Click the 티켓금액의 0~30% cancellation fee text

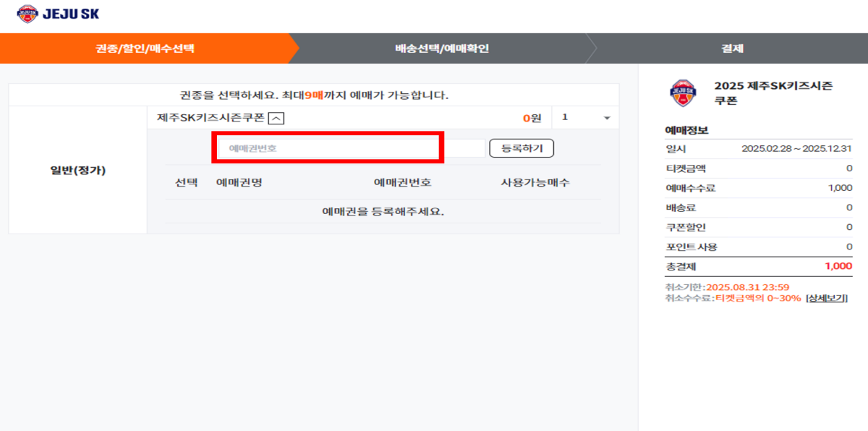(x=758, y=298)
